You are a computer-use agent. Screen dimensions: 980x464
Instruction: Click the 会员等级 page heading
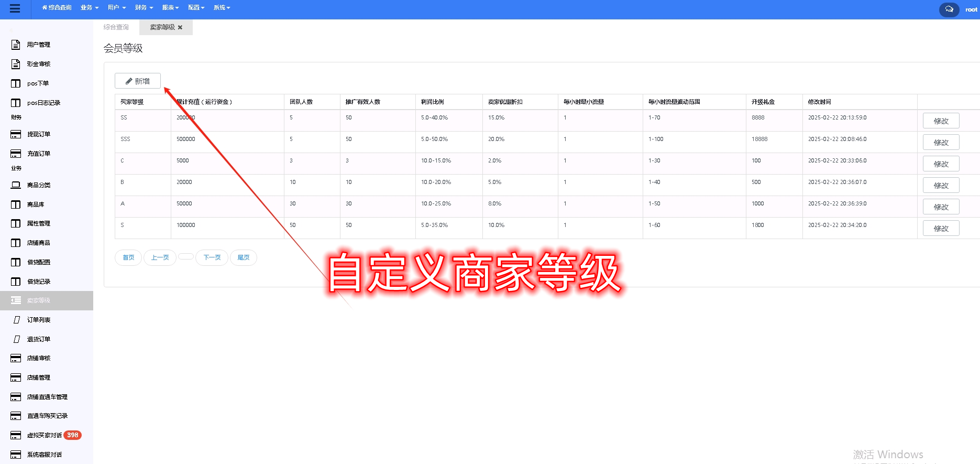tap(123, 48)
